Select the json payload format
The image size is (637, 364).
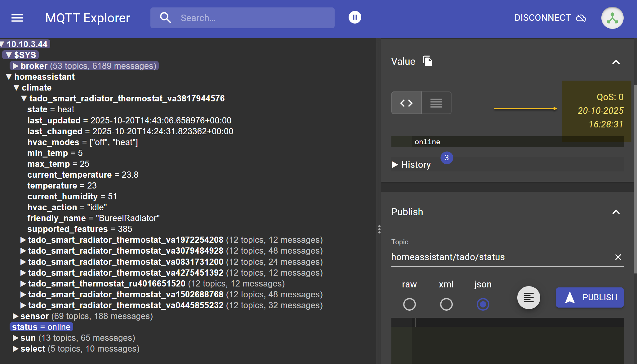(x=483, y=304)
